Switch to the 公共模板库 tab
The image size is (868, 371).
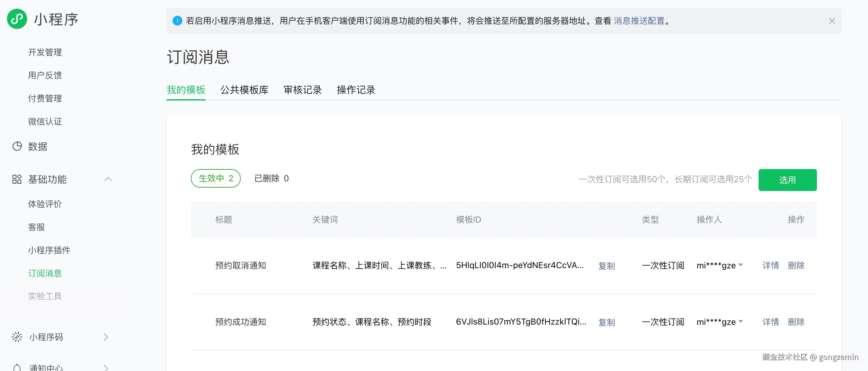tap(244, 90)
